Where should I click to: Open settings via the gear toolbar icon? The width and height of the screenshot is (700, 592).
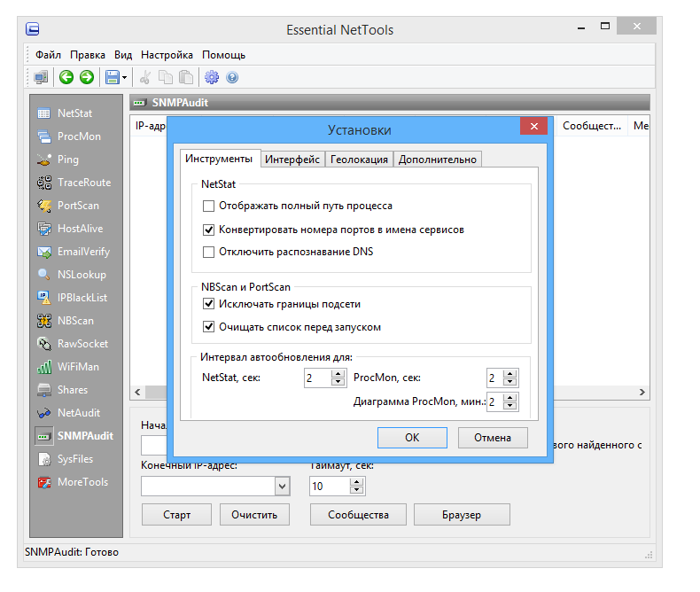212,77
